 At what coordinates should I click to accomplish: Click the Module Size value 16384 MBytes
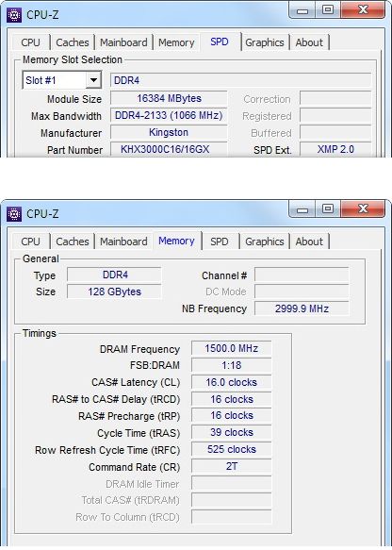tap(170, 98)
